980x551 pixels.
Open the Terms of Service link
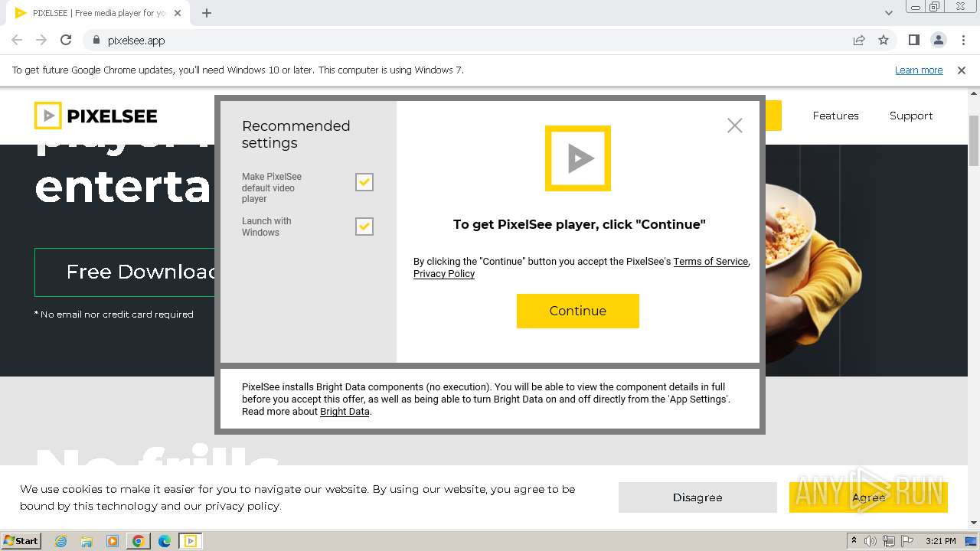[710, 262]
